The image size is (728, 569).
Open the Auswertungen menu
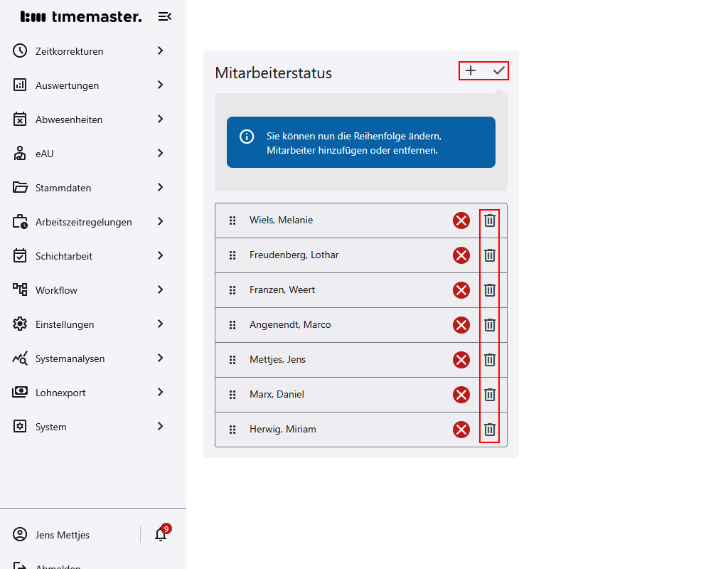68,85
